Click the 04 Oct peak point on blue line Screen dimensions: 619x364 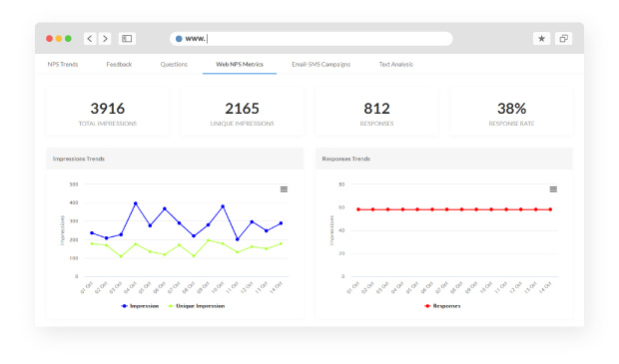point(136,203)
